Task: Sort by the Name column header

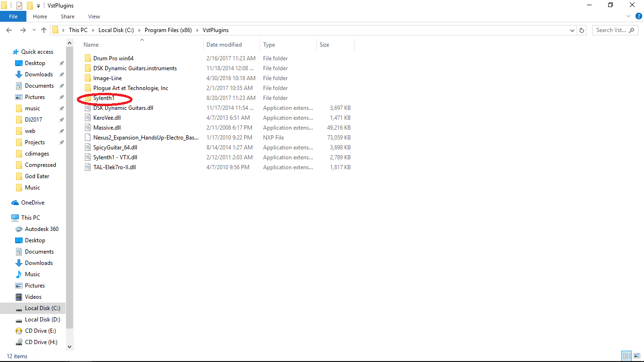Action: click(91, 45)
